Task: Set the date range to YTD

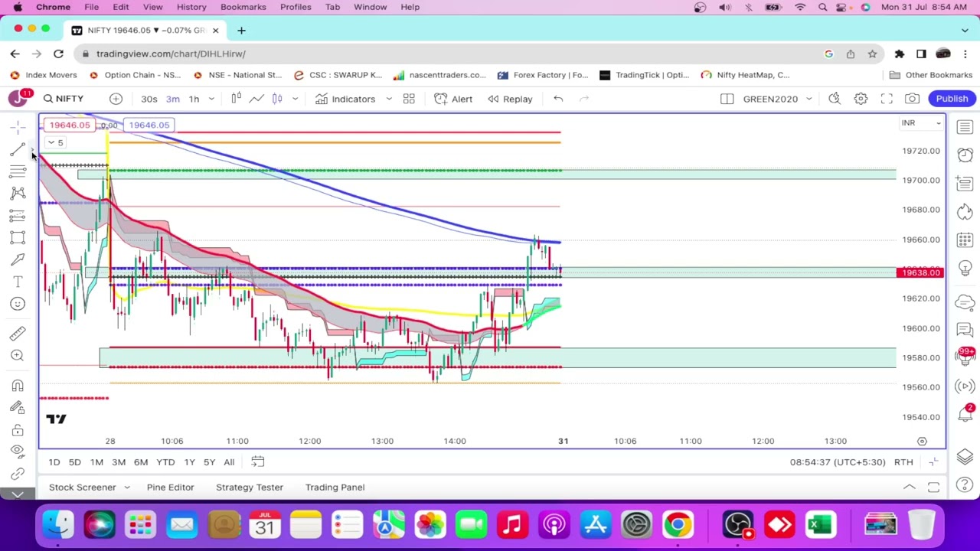Action: click(165, 462)
